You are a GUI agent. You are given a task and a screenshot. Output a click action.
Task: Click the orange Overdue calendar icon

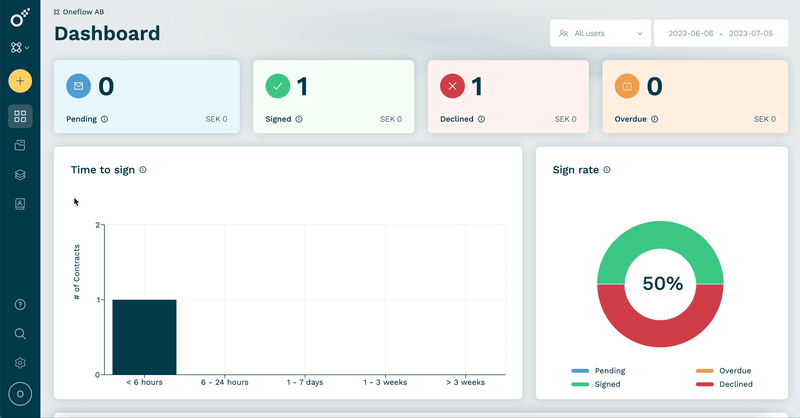coord(627,86)
